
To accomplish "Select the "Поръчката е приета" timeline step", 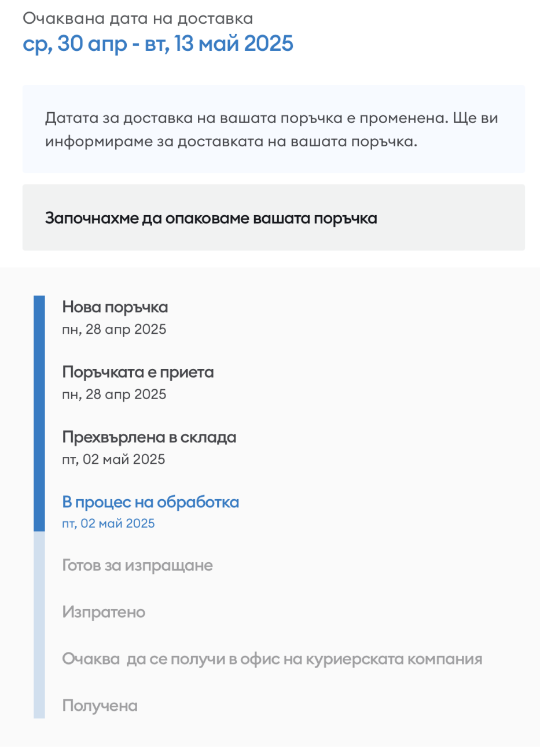I will [x=138, y=372].
